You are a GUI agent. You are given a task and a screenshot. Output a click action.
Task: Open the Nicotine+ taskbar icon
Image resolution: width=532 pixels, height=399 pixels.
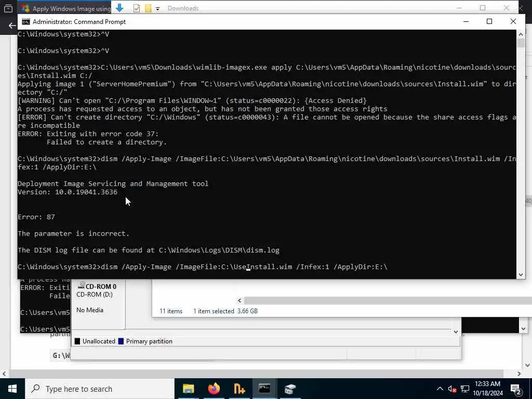239,389
